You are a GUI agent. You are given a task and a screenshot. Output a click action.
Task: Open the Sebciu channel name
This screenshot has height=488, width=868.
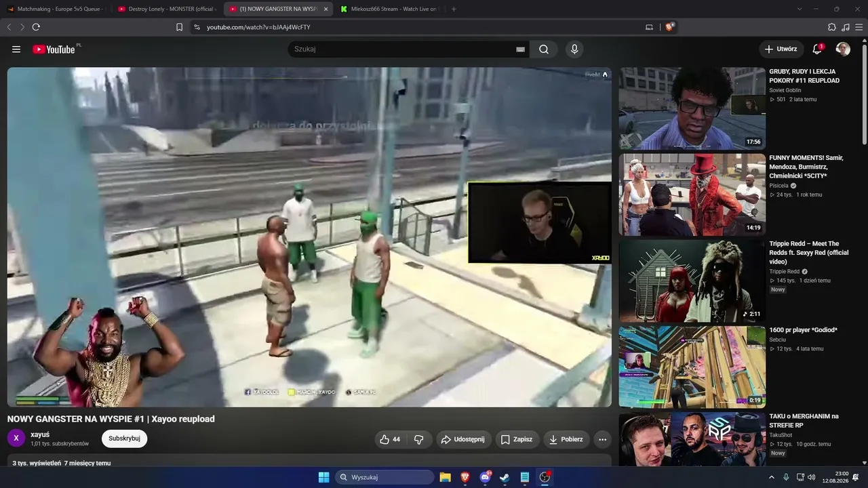pyautogui.click(x=778, y=340)
